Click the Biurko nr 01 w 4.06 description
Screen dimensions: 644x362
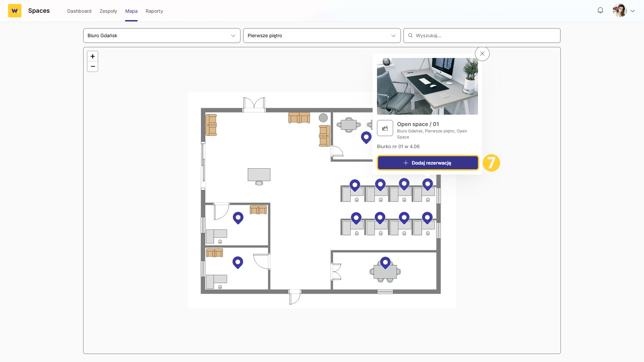tap(398, 146)
